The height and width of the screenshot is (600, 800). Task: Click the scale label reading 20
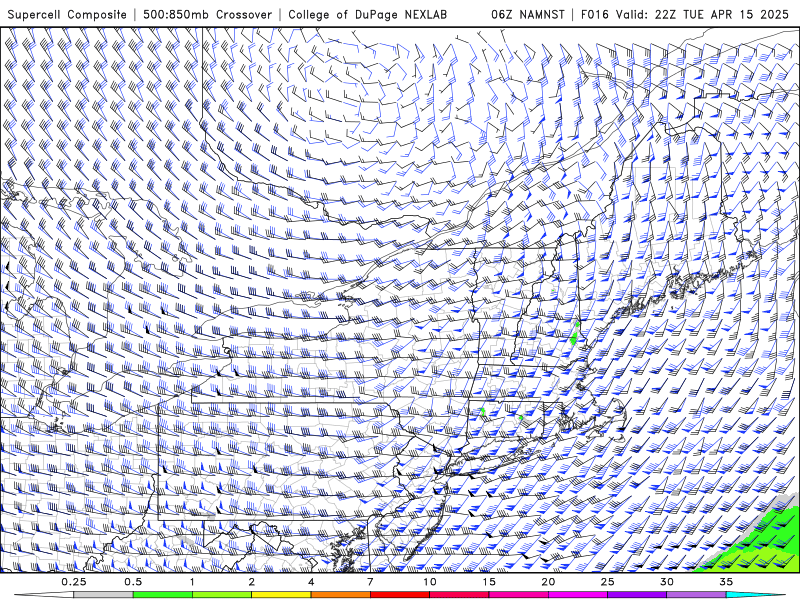[548, 582]
